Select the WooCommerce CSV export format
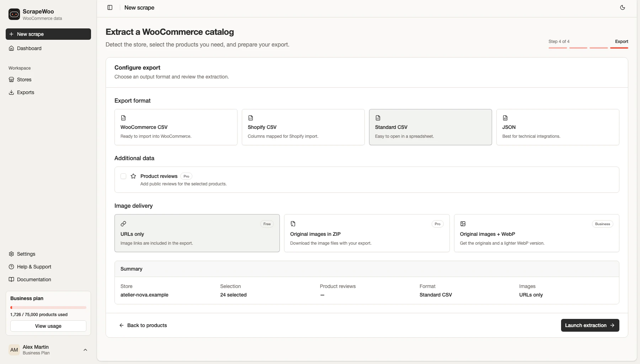The width and height of the screenshot is (640, 364). 176,127
